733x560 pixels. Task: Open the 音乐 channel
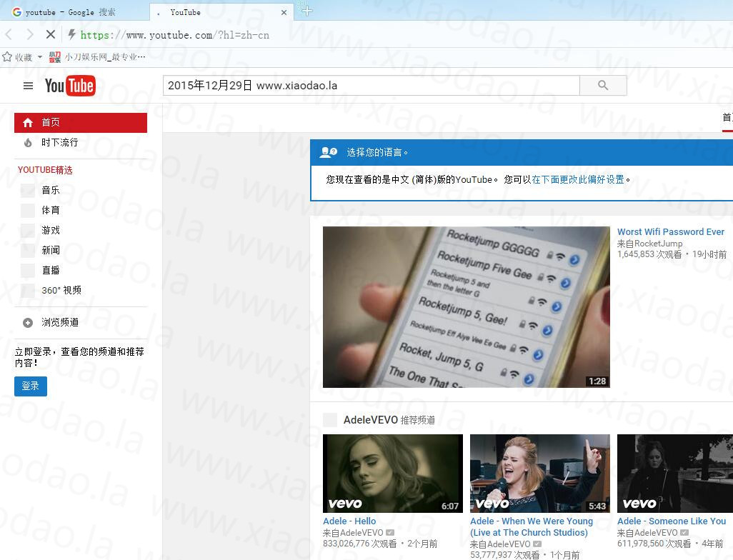(x=51, y=190)
